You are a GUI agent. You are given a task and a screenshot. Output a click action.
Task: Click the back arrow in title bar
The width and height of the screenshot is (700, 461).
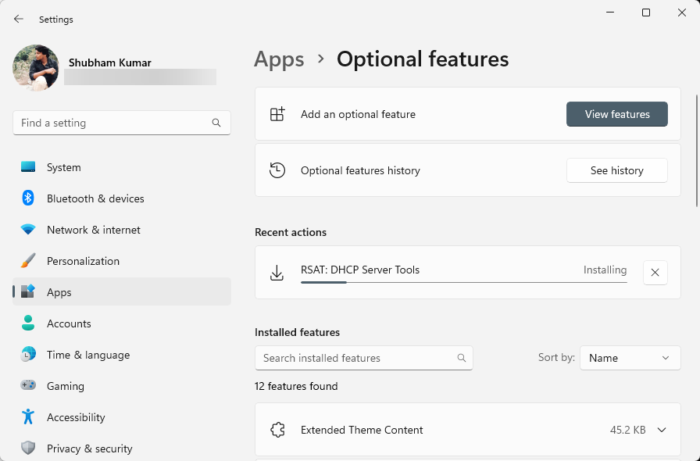coord(19,19)
